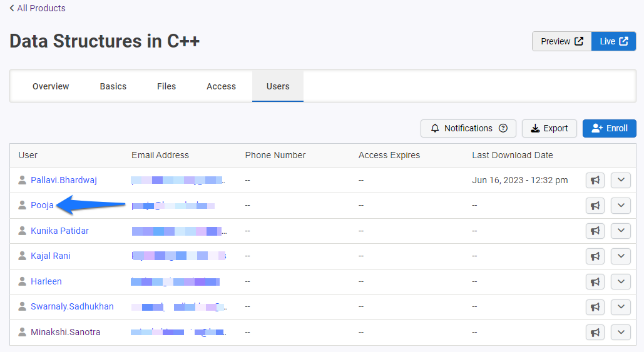Expand options dropdown for Kunika Patidar
This screenshot has height=352, width=644.
point(621,231)
